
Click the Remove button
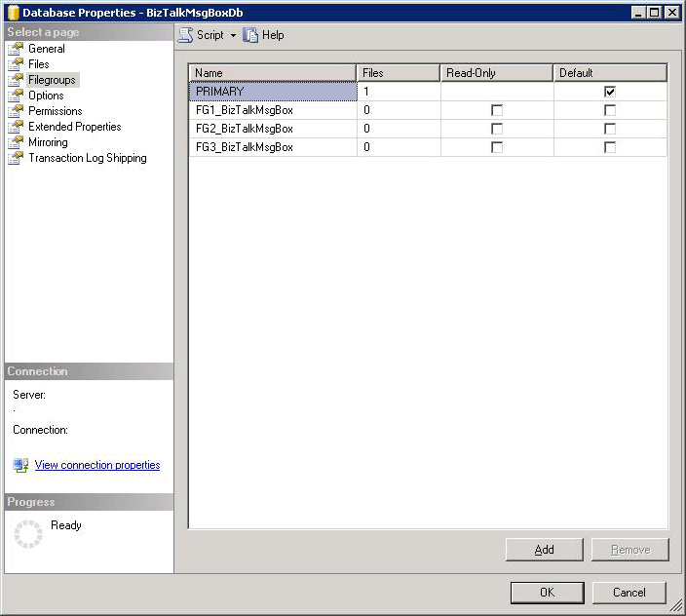(x=630, y=550)
